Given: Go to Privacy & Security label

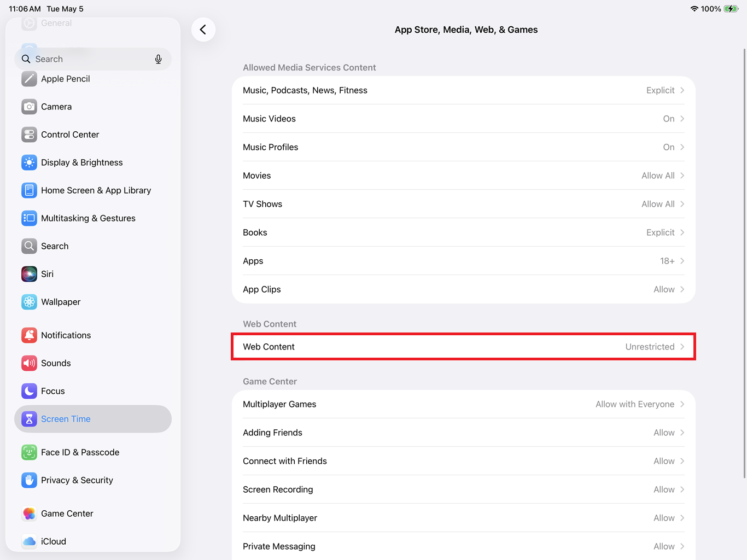Looking at the screenshot, I should pyautogui.click(x=77, y=480).
